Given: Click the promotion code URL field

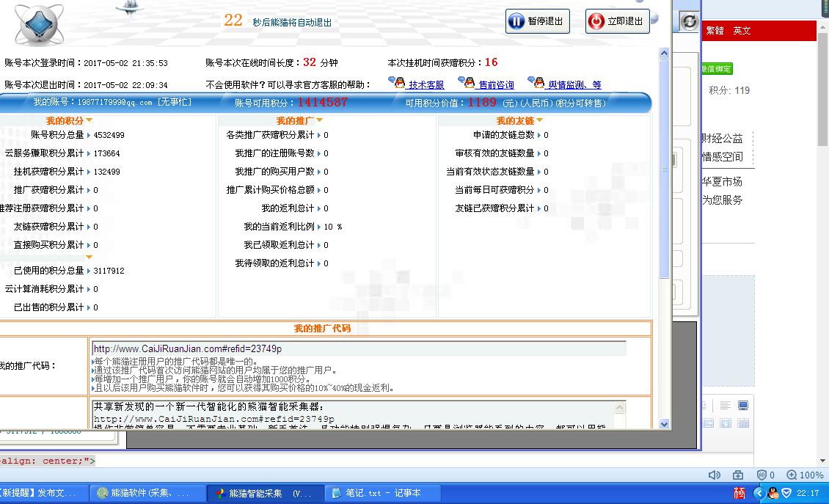Looking at the screenshot, I should click(x=359, y=349).
